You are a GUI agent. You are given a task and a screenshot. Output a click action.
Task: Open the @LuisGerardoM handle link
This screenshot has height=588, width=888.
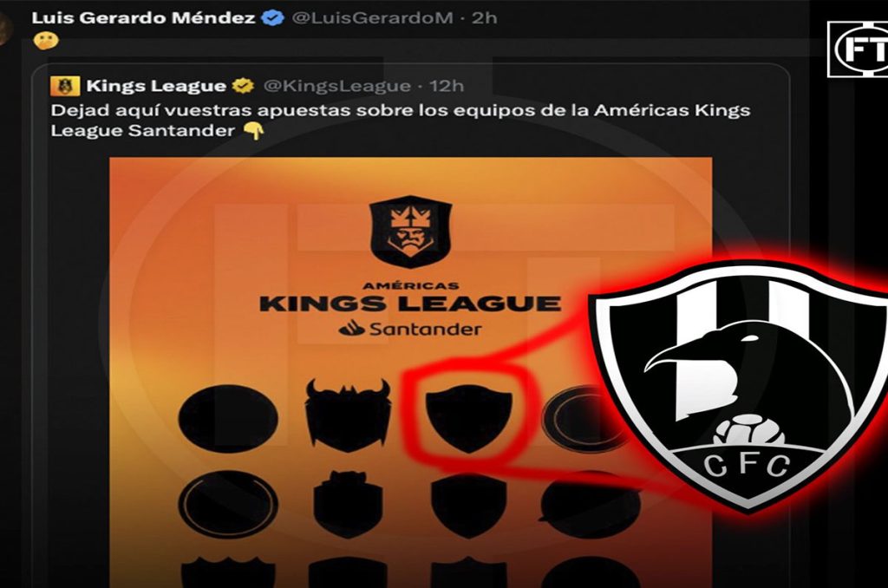click(372, 18)
